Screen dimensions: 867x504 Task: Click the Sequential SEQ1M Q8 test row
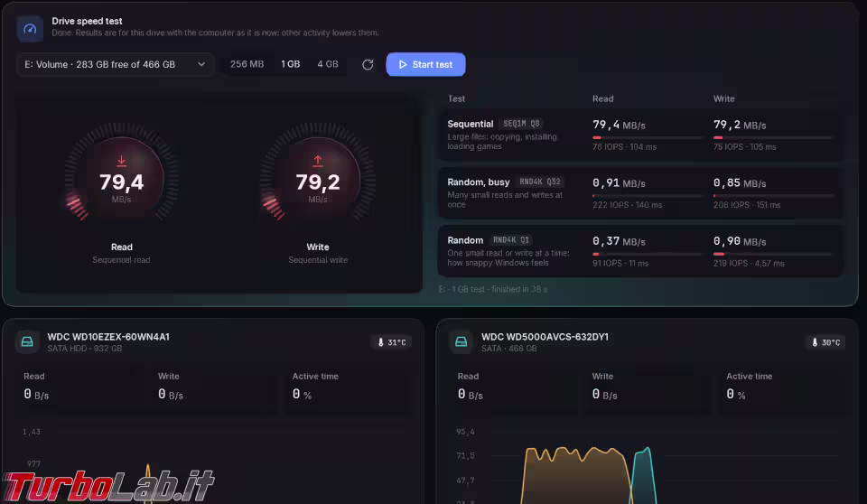(x=639, y=135)
